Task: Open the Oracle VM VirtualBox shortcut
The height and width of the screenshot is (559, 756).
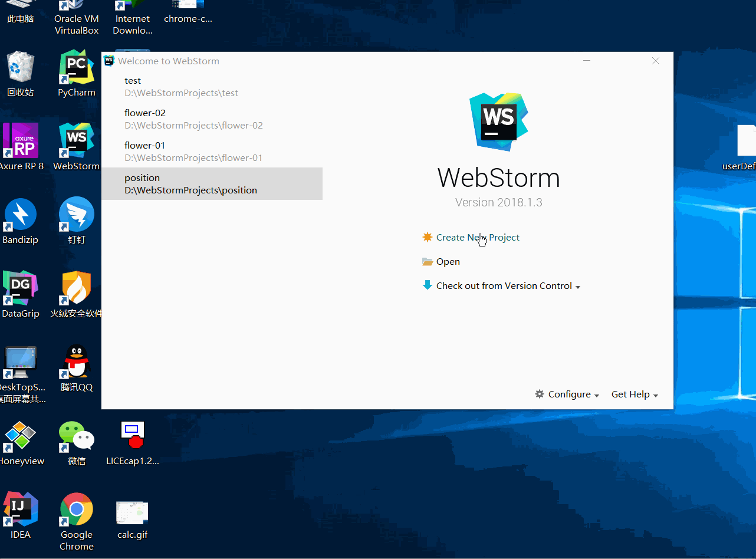Action: click(x=77, y=17)
